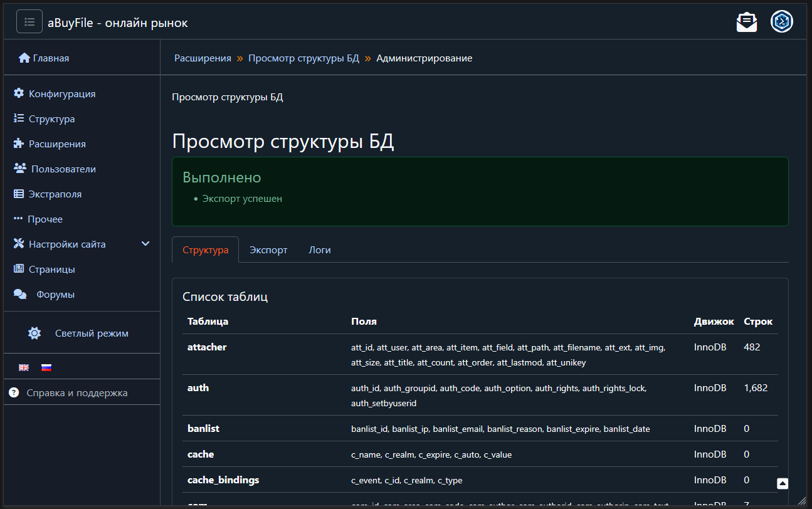The width and height of the screenshot is (812, 509).
Task: Click the Поля column header
Action: (364, 321)
